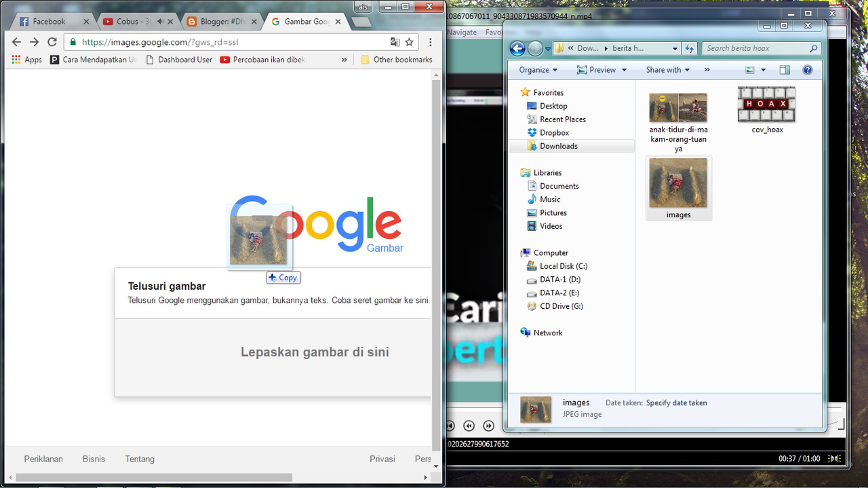Select the Gambar Google tab
Screen dimensions: 868x488
(x=306, y=22)
